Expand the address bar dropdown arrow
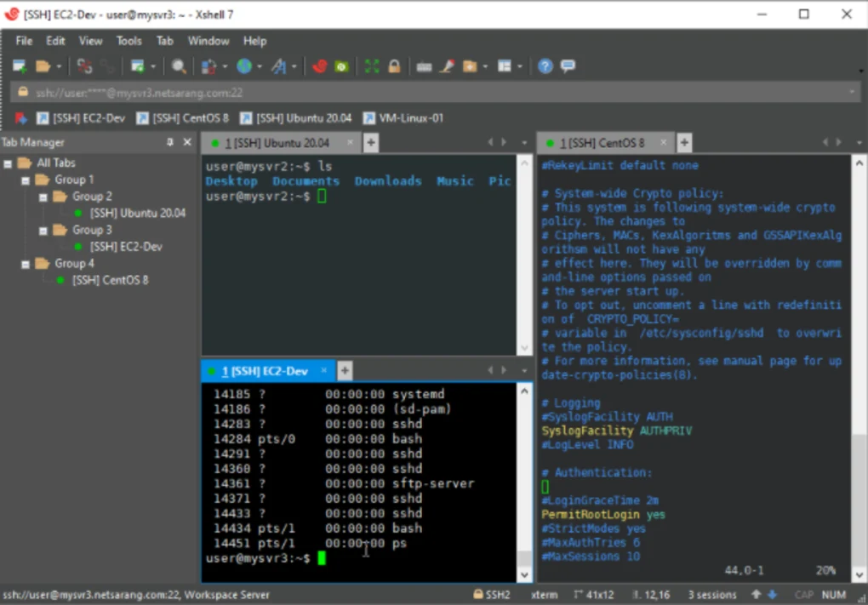 (x=852, y=92)
